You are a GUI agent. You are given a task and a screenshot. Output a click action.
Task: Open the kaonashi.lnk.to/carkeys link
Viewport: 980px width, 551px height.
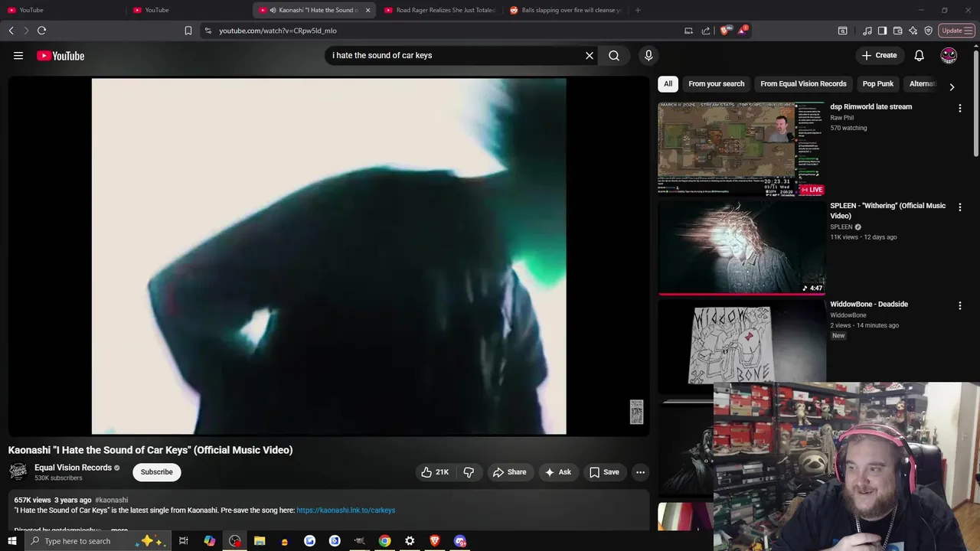(345, 510)
